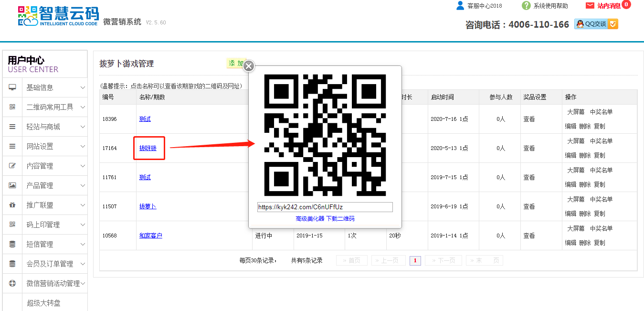
Task: Click the 推广联盟 gift icon
Action: [x=12, y=205]
